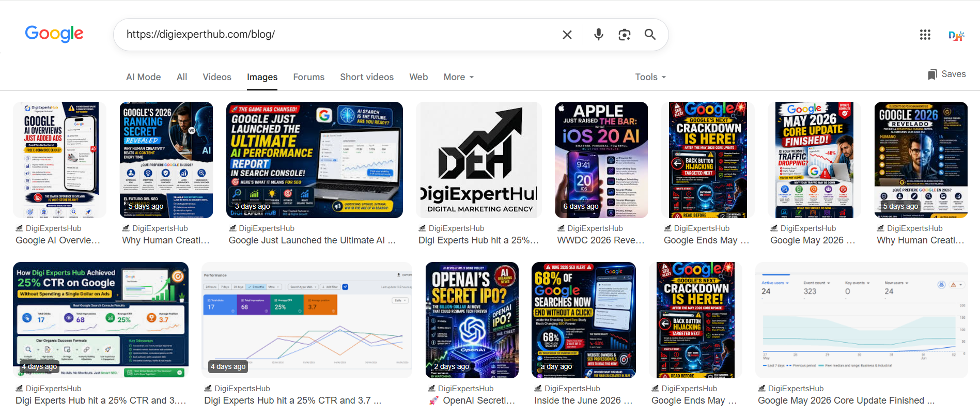This screenshot has width=980, height=416.
Task: Open the account profile avatar
Action: click(x=956, y=35)
